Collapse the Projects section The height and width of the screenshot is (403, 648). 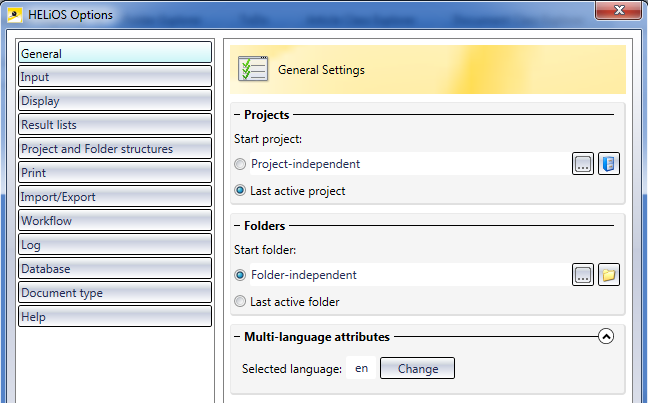pos(237,114)
